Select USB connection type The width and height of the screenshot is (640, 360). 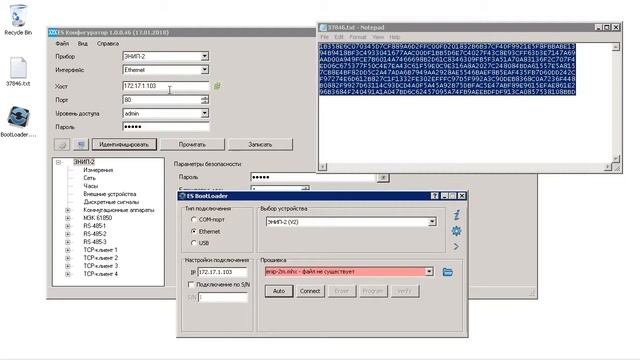194,243
